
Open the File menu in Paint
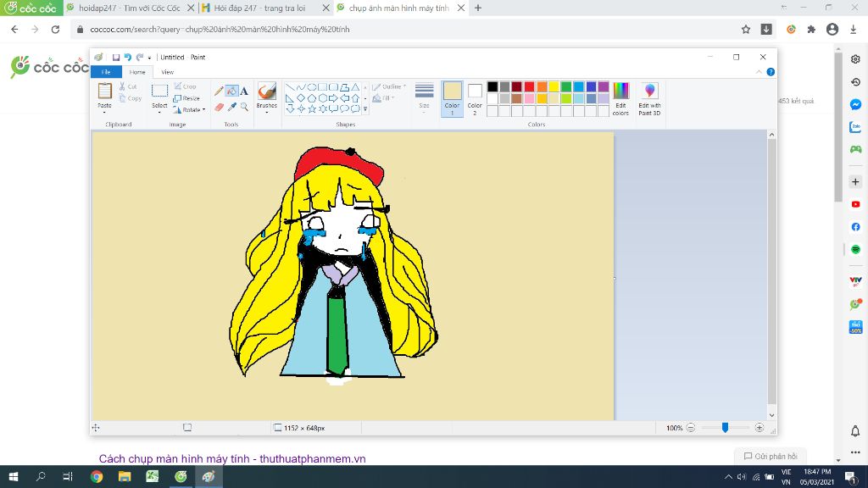point(106,72)
